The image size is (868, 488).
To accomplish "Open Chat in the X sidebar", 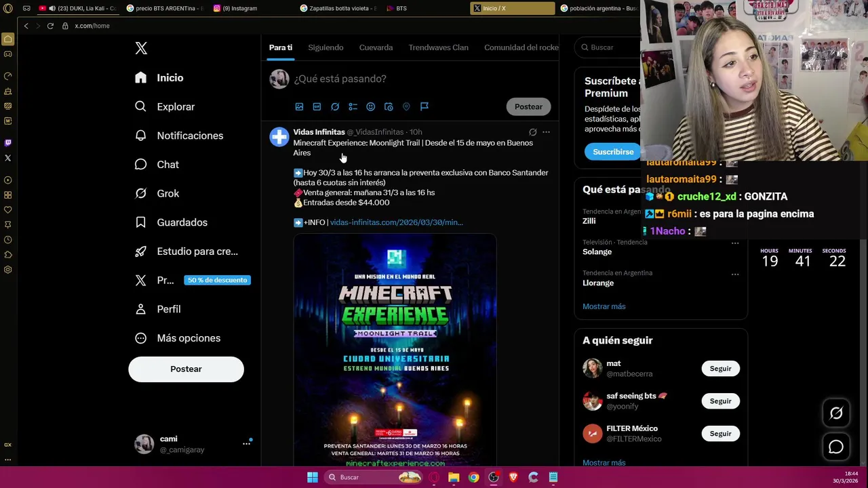I will (157, 165).
